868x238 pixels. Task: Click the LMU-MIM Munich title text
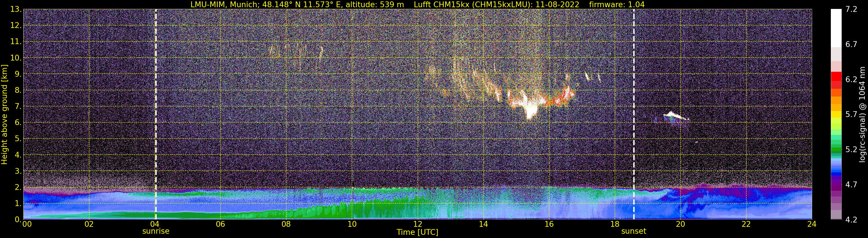pos(230,5)
